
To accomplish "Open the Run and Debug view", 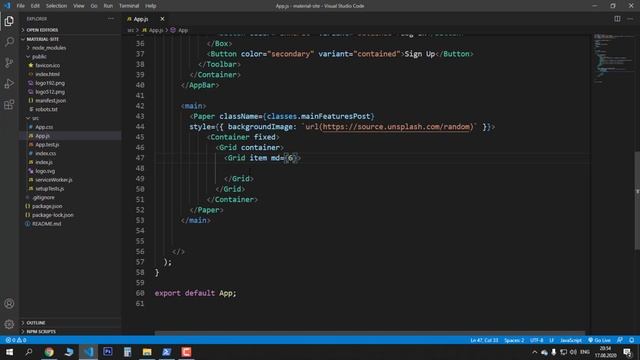I will [9, 83].
